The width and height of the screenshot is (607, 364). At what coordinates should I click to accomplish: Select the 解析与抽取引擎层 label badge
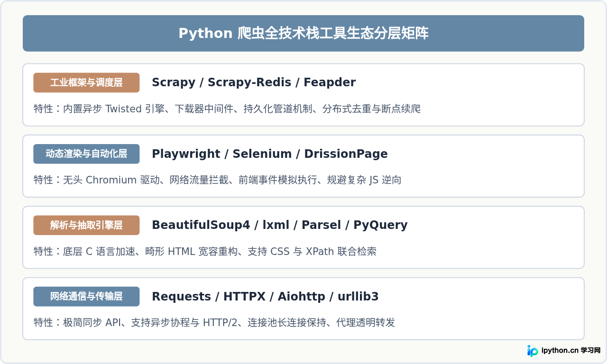(86, 225)
